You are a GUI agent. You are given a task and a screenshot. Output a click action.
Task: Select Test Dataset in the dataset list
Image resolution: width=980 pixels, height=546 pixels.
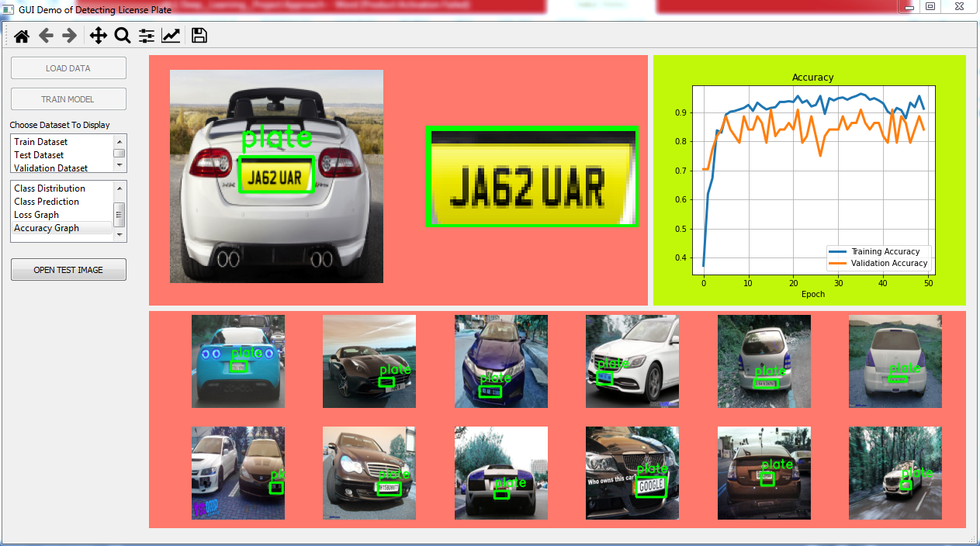[39, 154]
